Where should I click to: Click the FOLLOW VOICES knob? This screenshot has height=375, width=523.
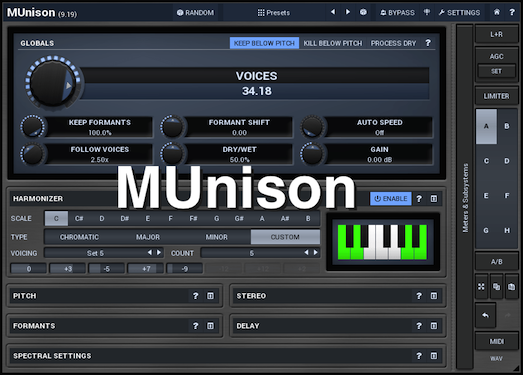[32, 154]
